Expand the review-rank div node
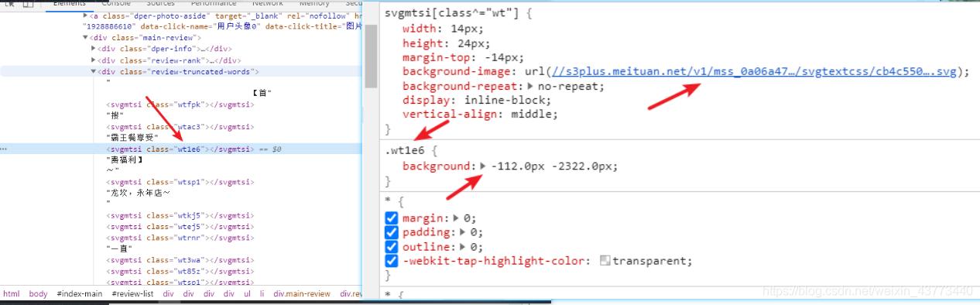Viewport: 980px width, 305px height. pos(94,60)
